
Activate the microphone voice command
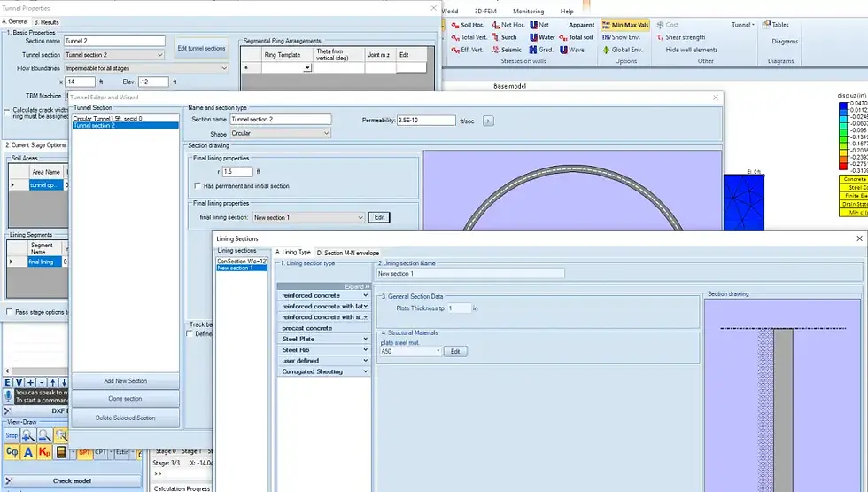[x=8, y=395]
